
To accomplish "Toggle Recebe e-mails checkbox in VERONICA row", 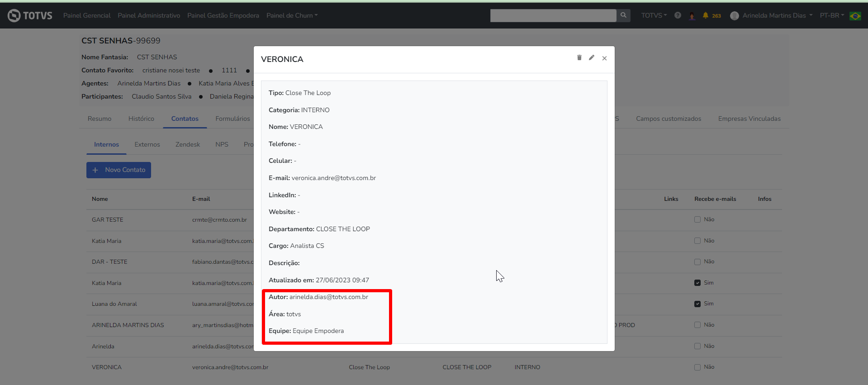I will tap(697, 367).
